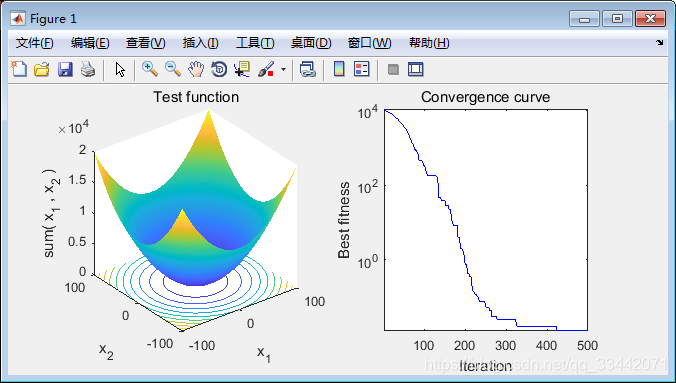Open the 插入(I) menu
The width and height of the screenshot is (676, 383).
[200, 43]
